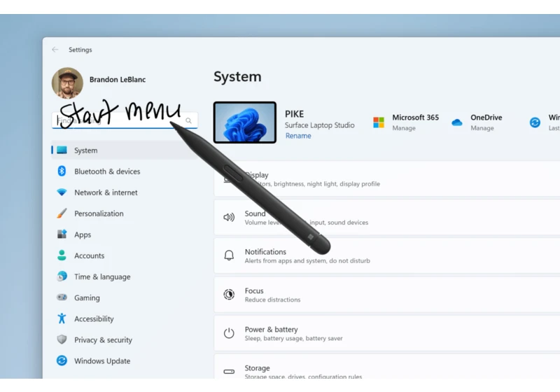Click the Personalization paintbrush icon
The height and width of the screenshot is (392, 560).
click(62, 213)
